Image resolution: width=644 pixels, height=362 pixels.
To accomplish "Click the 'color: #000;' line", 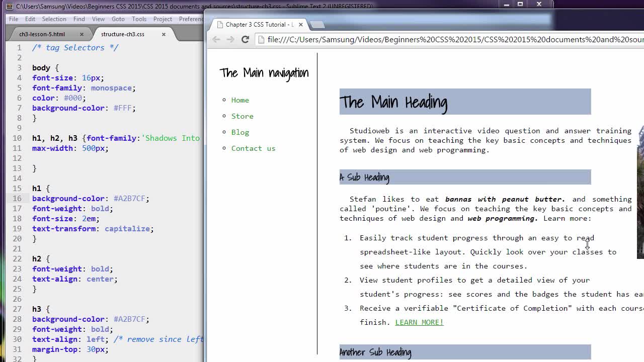I will point(59,98).
